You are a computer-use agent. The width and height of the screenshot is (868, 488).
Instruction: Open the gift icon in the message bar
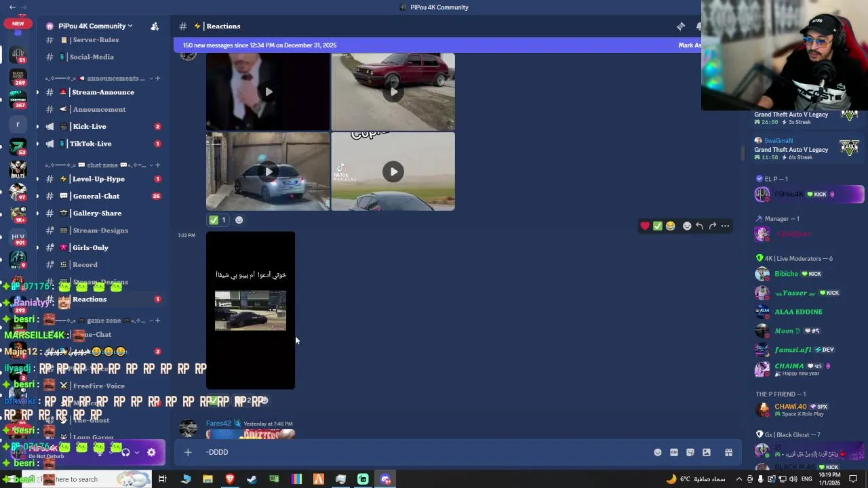[x=728, y=452]
